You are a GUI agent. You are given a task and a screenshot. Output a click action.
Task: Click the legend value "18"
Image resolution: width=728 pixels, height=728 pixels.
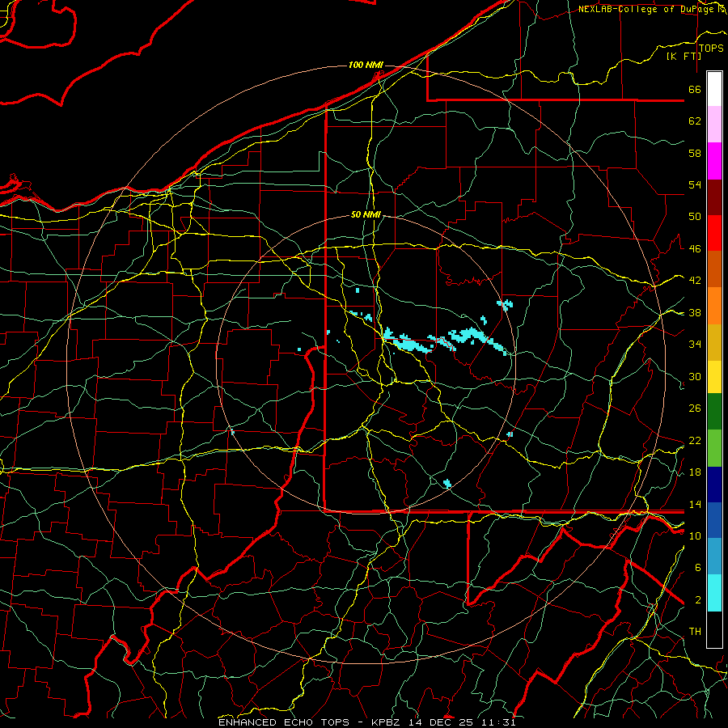pyautogui.click(x=695, y=472)
